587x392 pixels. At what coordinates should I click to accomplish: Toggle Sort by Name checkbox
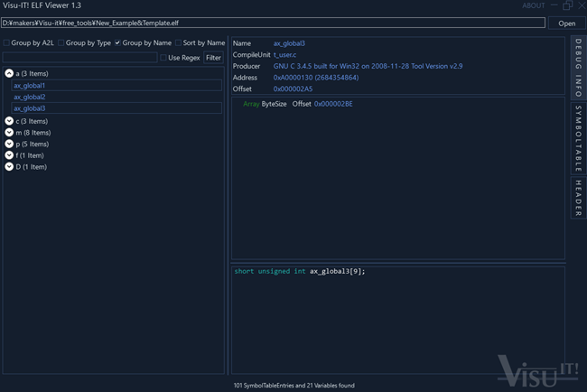click(178, 42)
